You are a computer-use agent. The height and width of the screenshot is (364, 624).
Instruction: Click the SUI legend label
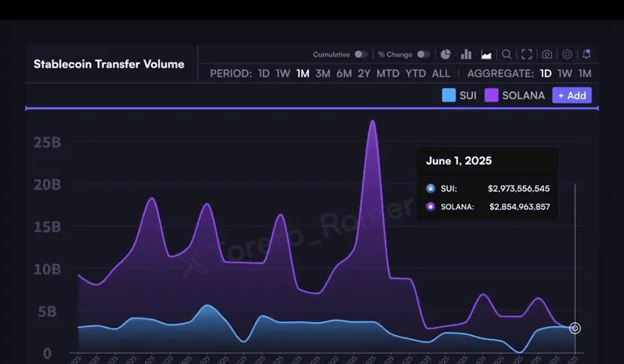tap(468, 96)
